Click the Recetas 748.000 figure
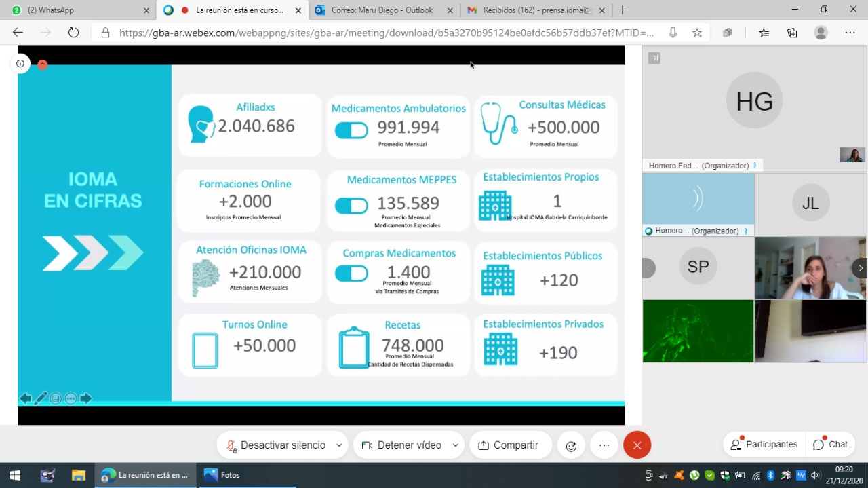868x488 pixels. (412, 345)
